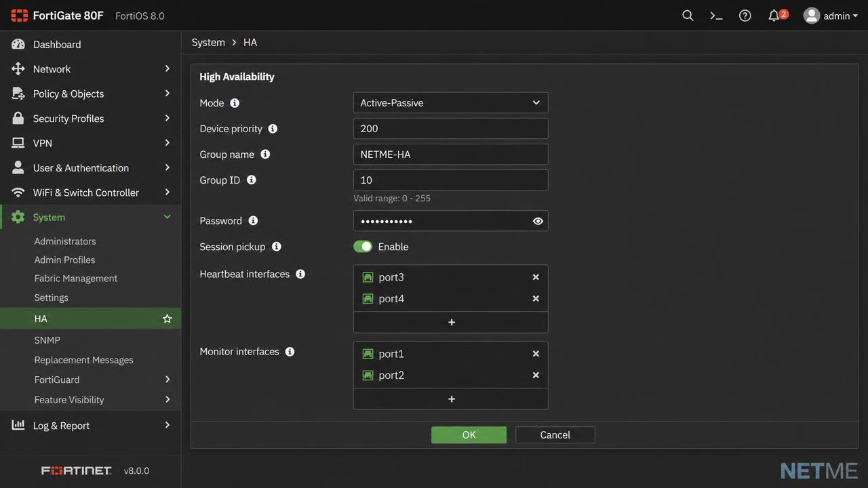The image size is (868, 488).
Task: Add a monitor interface with plus
Action: pos(451,399)
